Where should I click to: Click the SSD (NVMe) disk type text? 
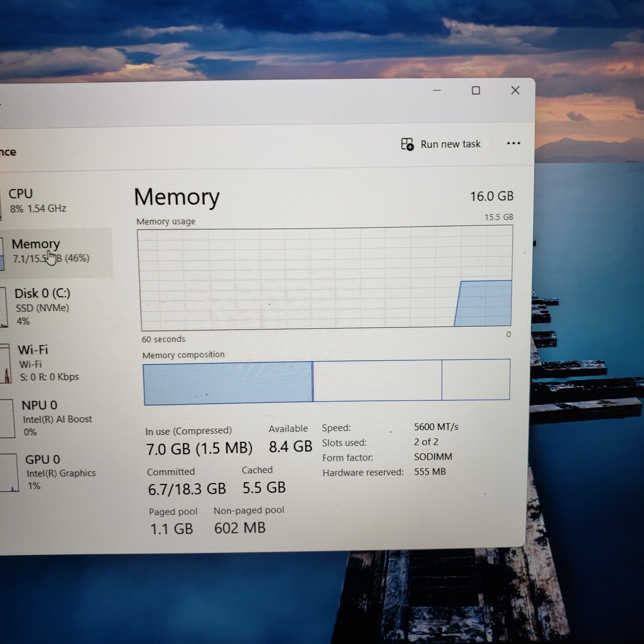[x=42, y=308]
